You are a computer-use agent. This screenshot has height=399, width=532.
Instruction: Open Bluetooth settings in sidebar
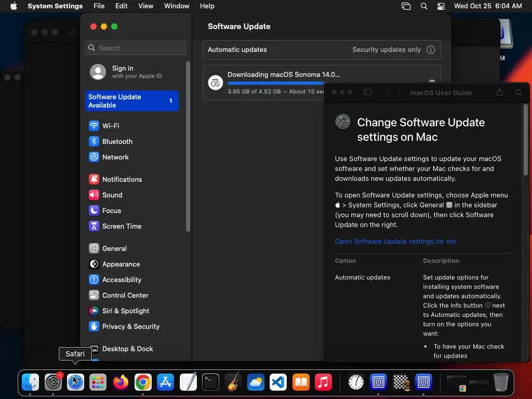(x=111, y=141)
